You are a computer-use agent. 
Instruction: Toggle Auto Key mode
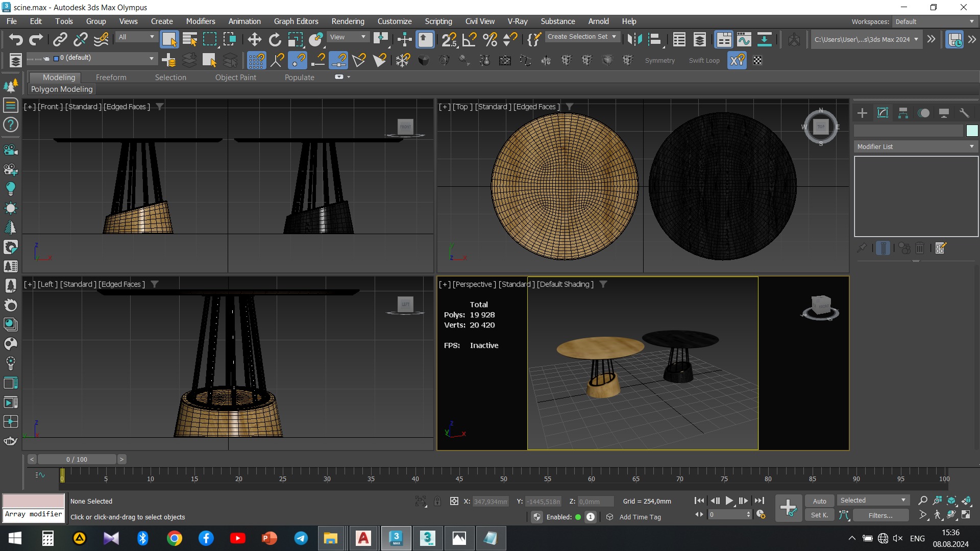(x=819, y=501)
